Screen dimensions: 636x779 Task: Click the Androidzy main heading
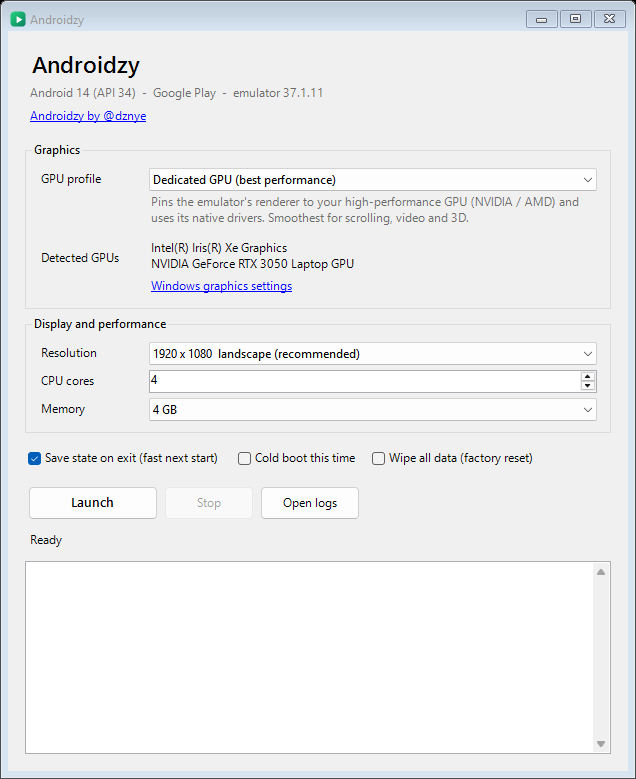point(86,66)
